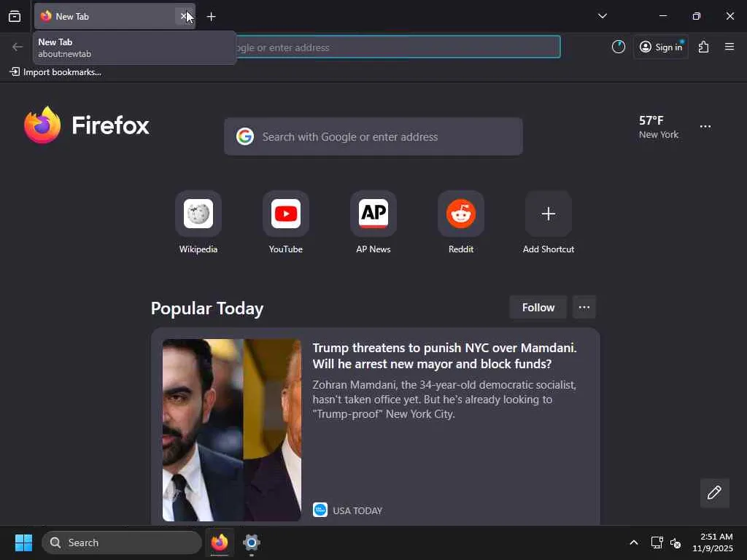Viewport: 747px width, 560px height.
Task: Click the taskbar Search box
Action: point(122,542)
